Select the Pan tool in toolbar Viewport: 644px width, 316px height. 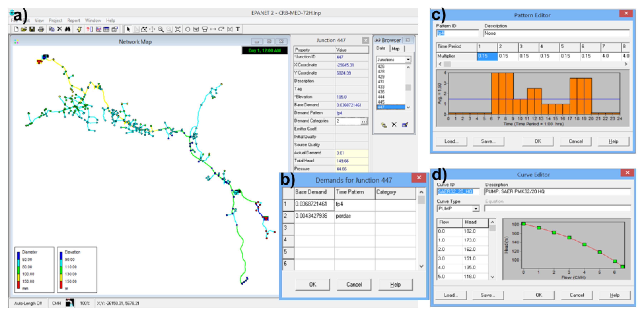[x=152, y=29]
